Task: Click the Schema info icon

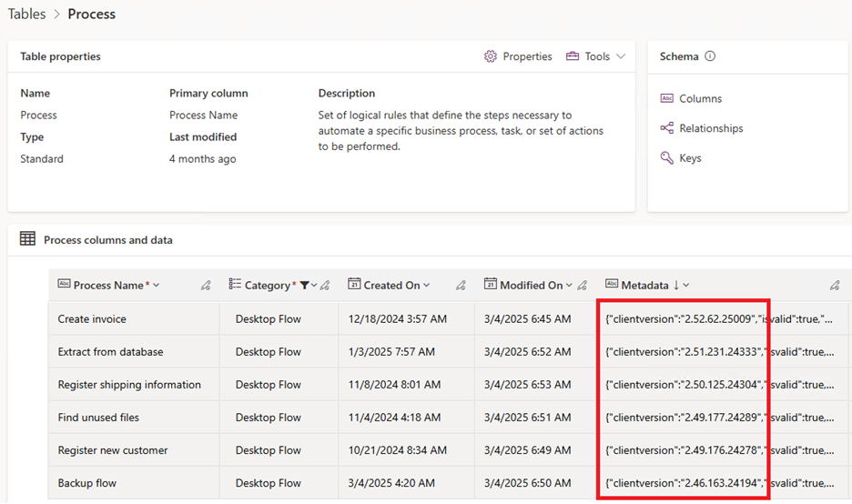Action: point(710,55)
